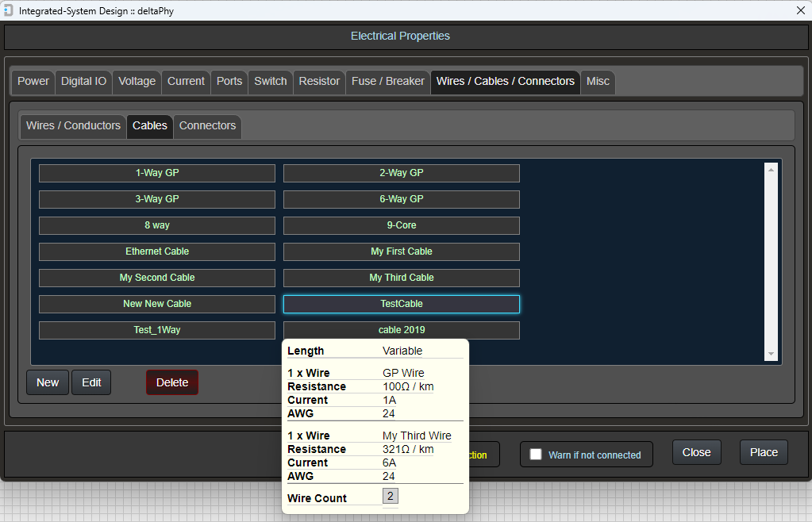Viewport: 812px width, 522px height.
Task: Open the Misc tab
Action: [598, 81]
